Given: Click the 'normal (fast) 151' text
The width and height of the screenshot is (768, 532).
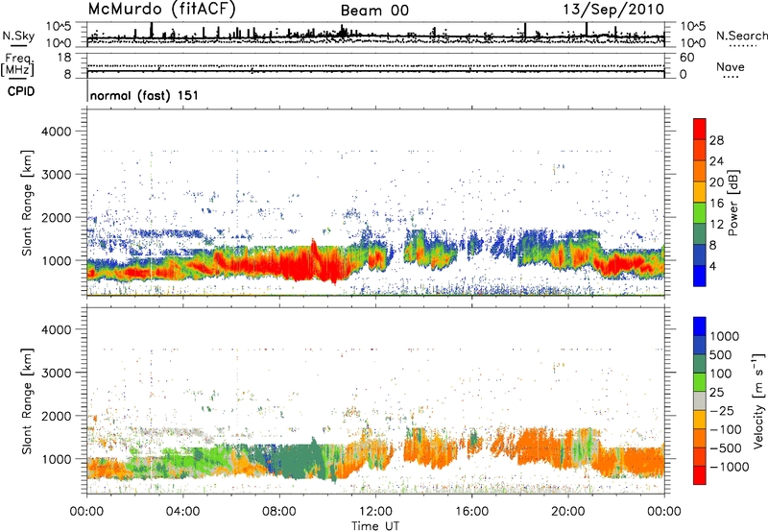Looking at the screenshot, I should pos(145,95).
